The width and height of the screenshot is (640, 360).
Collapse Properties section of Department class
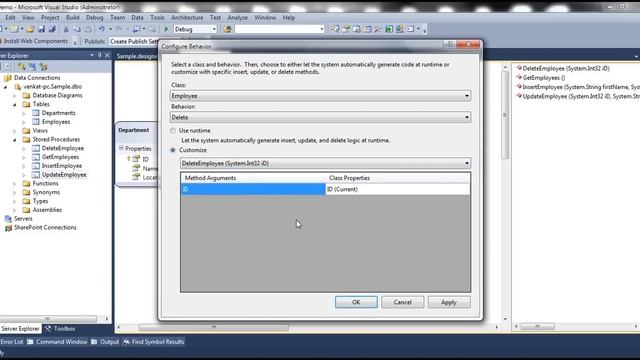121,148
